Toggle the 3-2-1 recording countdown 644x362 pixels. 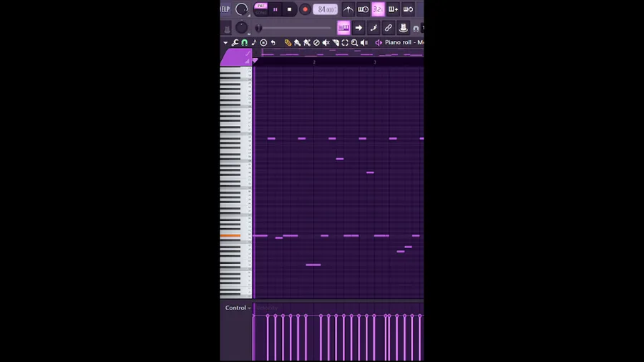coord(378,9)
